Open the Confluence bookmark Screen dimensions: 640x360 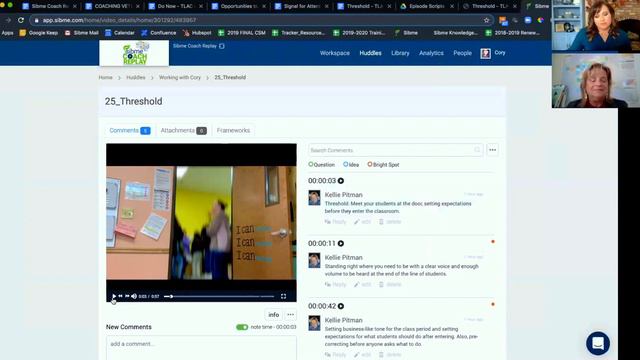pyautogui.click(x=159, y=33)
